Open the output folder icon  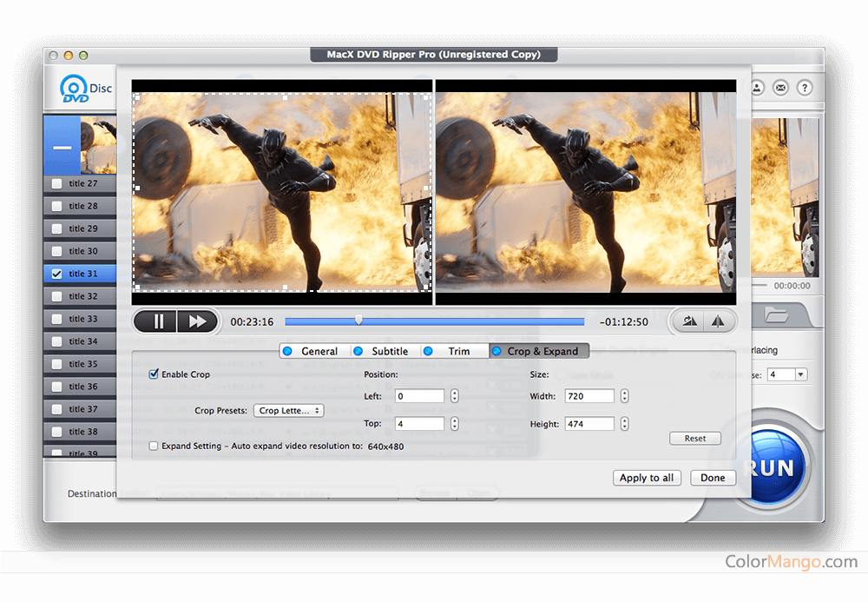pos(775,315)
